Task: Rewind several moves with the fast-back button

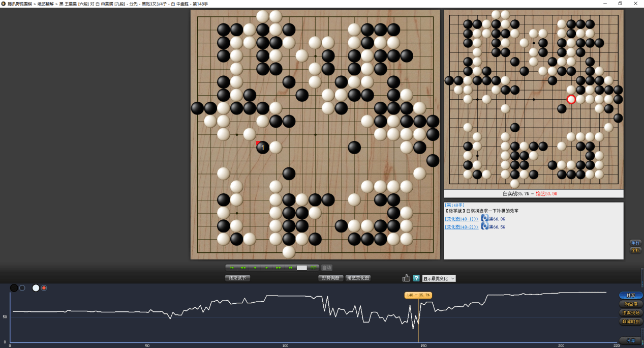Action: tap(243, 268)
